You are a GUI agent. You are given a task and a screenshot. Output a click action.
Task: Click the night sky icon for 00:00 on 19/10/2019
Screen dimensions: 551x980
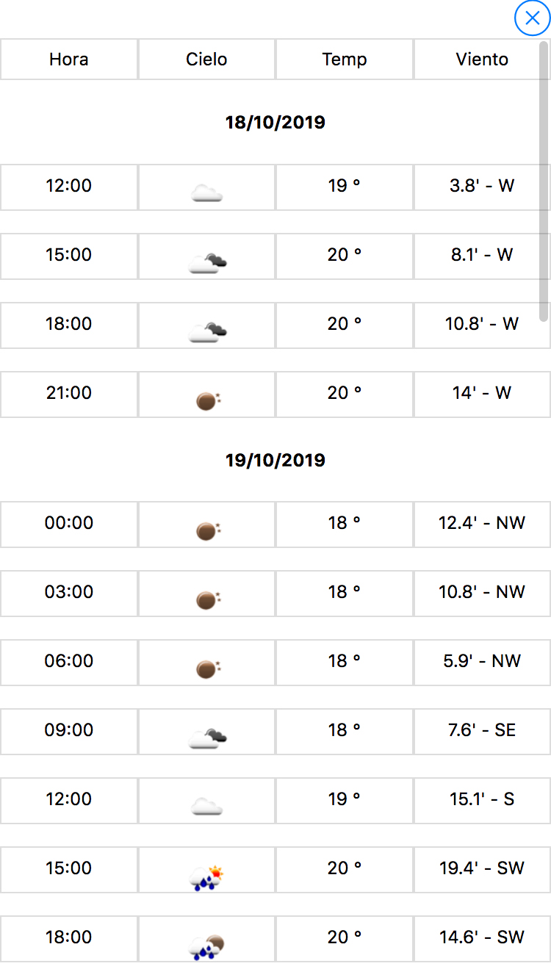pyautogui.click(x=208, y=530)
